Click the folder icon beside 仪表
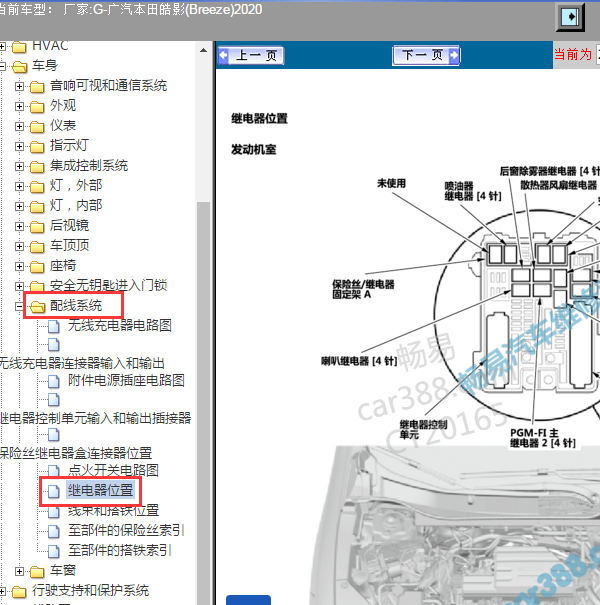The image size is (600, 605). pyautogui.click(x=37, y=126)
